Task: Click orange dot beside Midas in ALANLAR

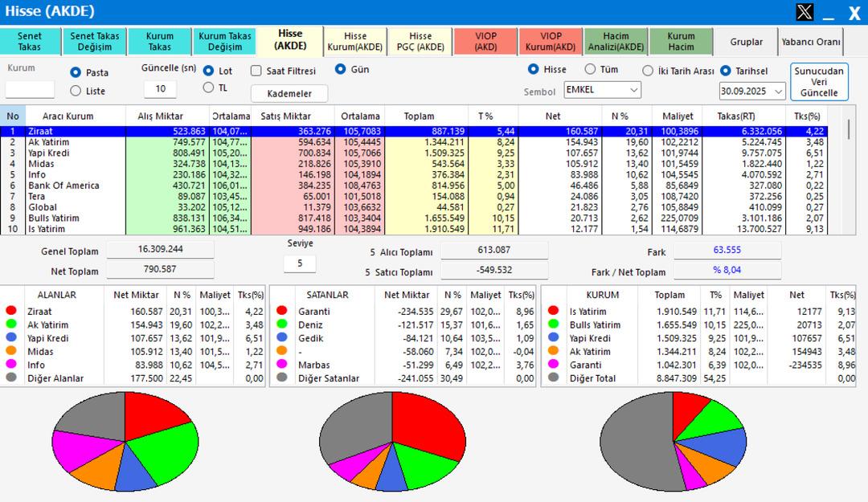Action: 11,351
